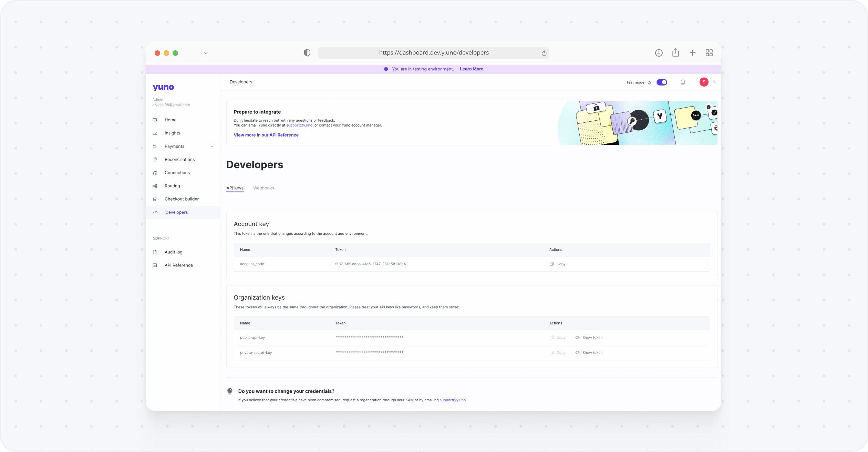This screenshot has width=868, height=452.
Task: Click the browser share icon
Action: 675,53
